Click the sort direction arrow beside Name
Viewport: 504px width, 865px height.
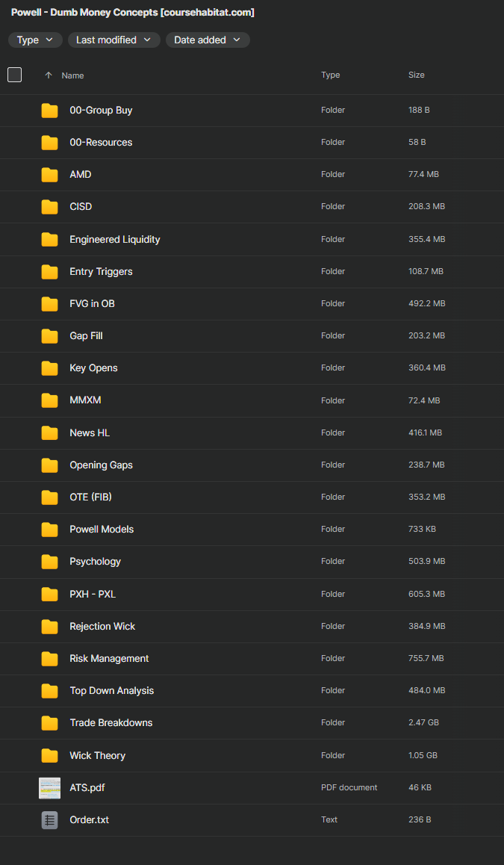pyautogui.click(x=49, y=75)
